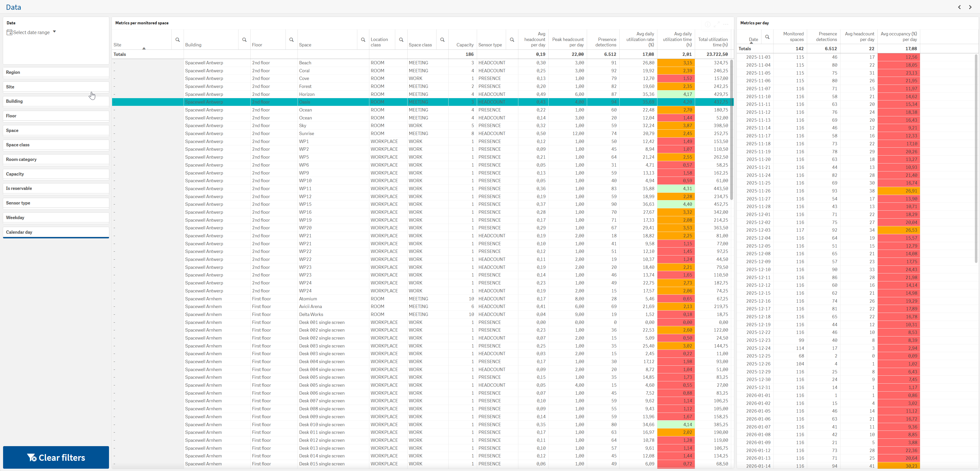Open Sensor type column search
Screen dimensions: 980x471
512,39
